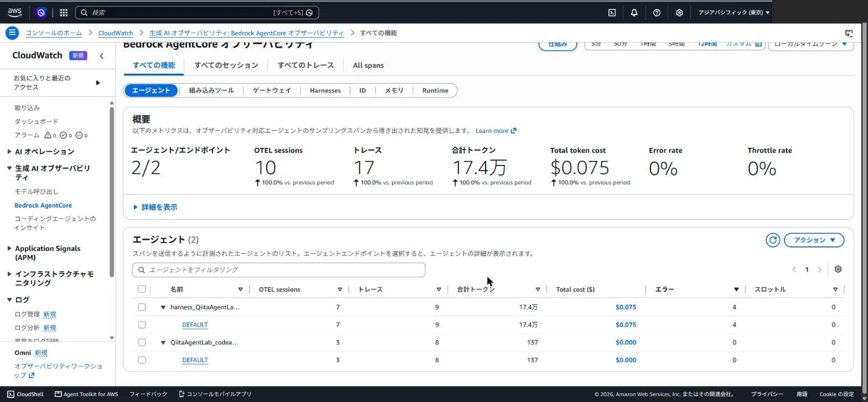The height and width of the screenshot is (402, 868).
Task: Open CloudShell in the footer bar
Action: click(x=25, y=394)
